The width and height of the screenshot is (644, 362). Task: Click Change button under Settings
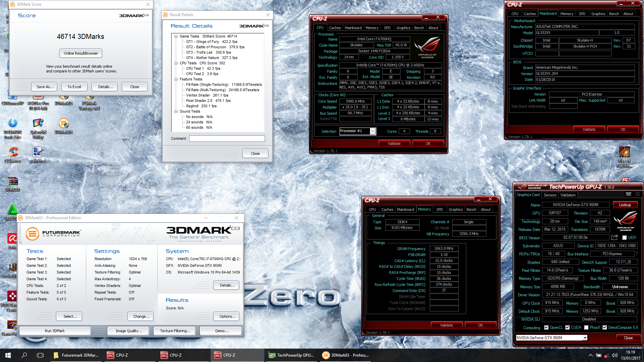coord(141,316)
